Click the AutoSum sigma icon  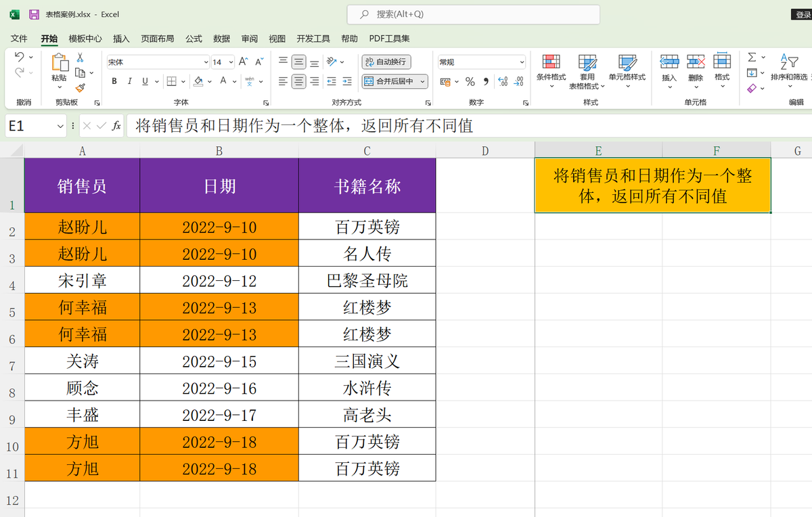tap(752, 58)
